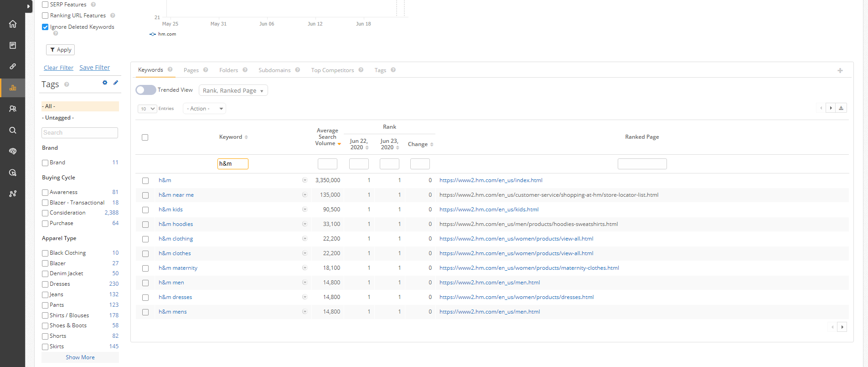Click the Apply filter button
868x367 pixels.
tap(60, 50)
